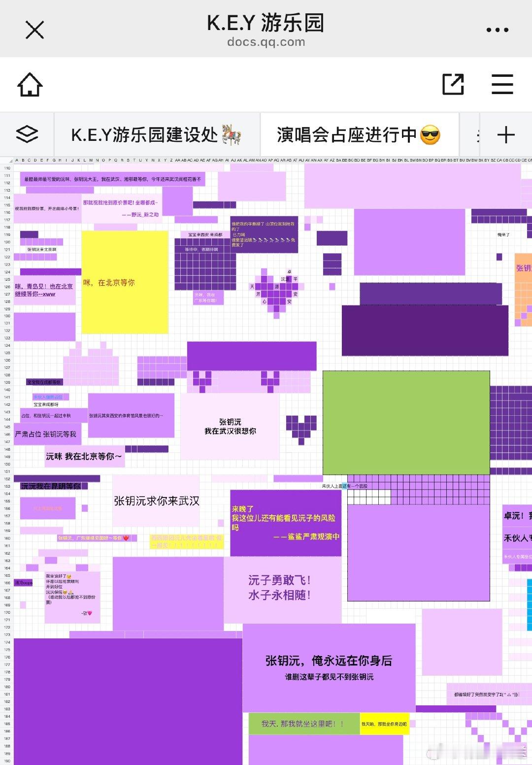Select the partially hidden third sheet tab
Viewport: 532px width, 765px height.
(x=470, y=134)
